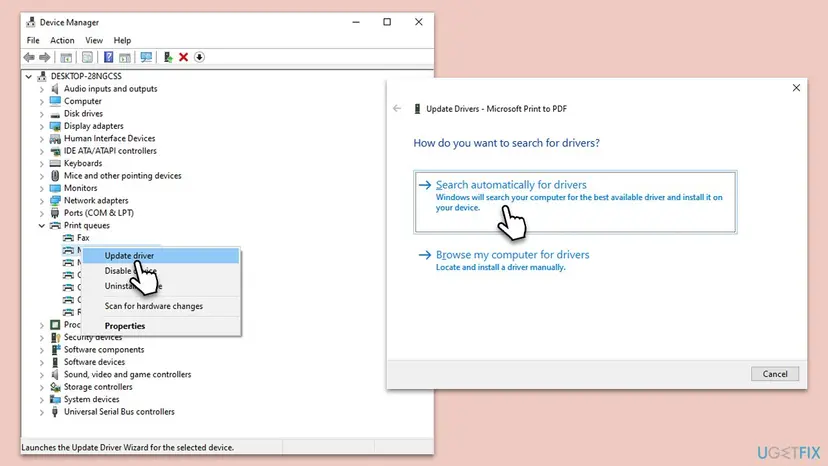Select the Software components icon
The width and height of the screenshot is (828, 466).
coord(55,350)
